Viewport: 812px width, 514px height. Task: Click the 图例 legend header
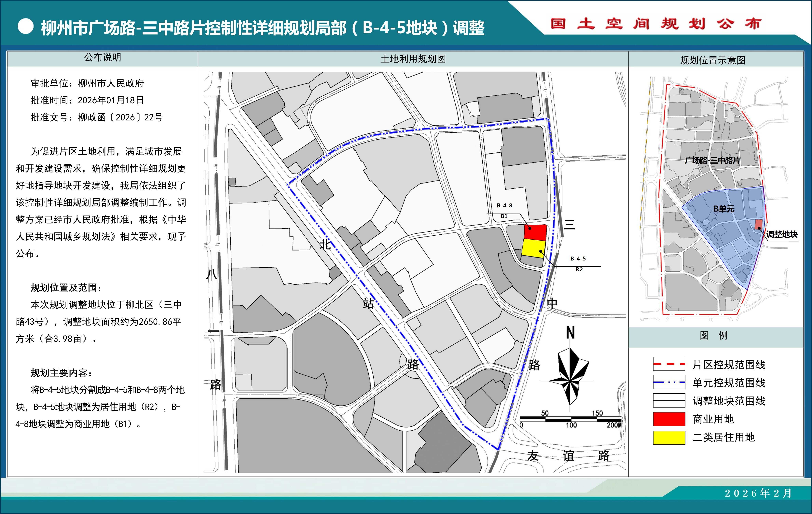pyautogui.click(x=713, y=336)
